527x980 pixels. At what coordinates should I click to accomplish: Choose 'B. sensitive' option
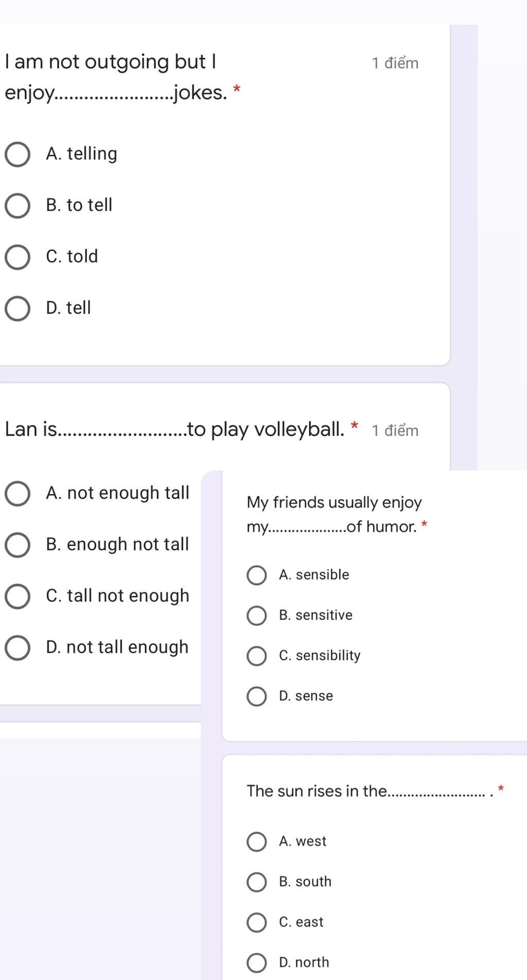(x=256, y=615)
